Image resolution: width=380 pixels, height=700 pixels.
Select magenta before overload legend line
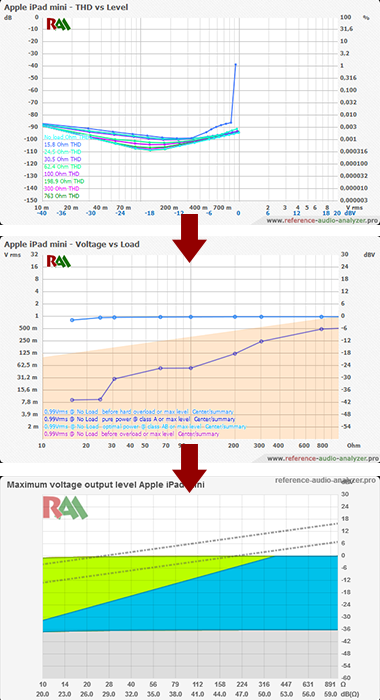(x=131, y=433)
